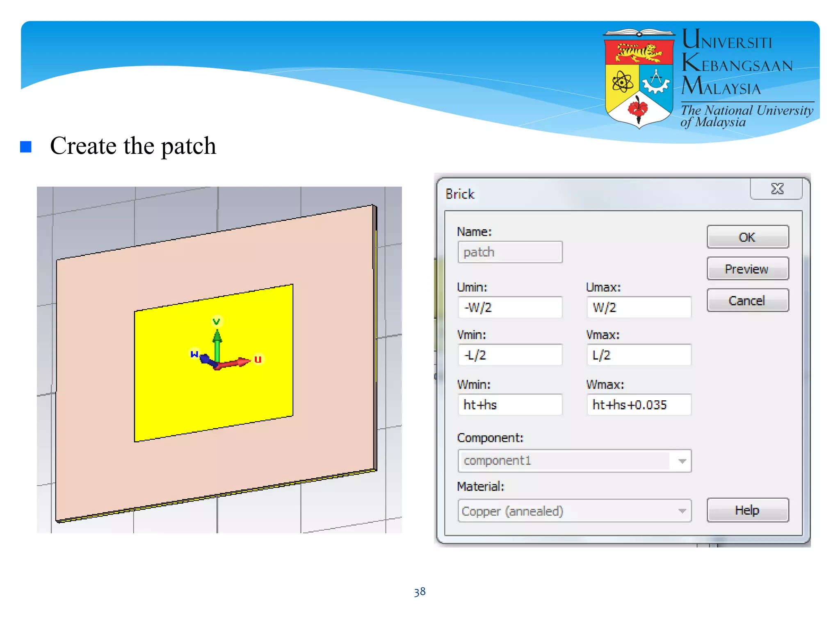Click the Vmin field with -L/2
Viewport: 840px width, 630px height.
click(510, 355)
